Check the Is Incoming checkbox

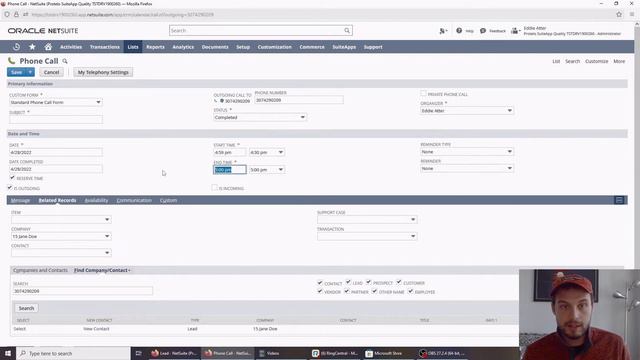pos(215,188)
